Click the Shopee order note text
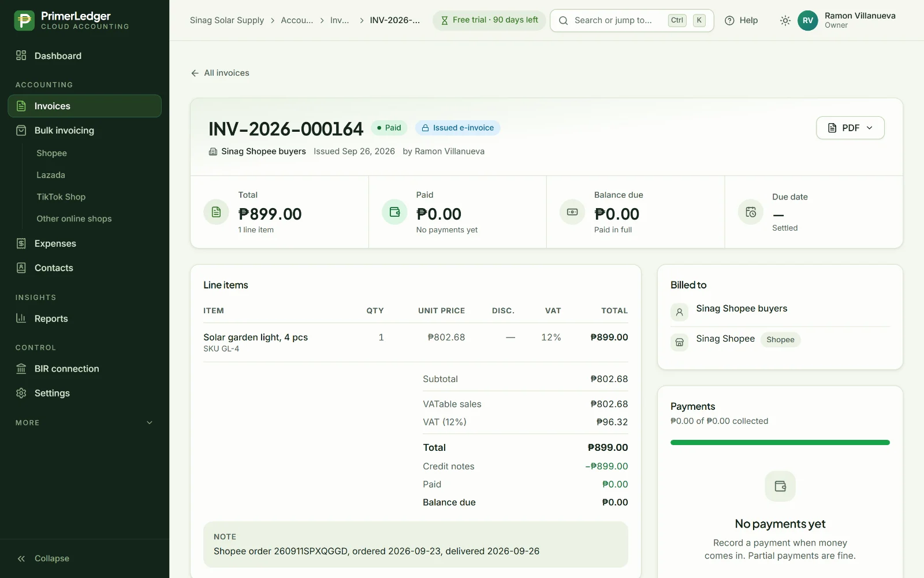Image resolution: width=924 pixels, height=578 pixels. 377,551
